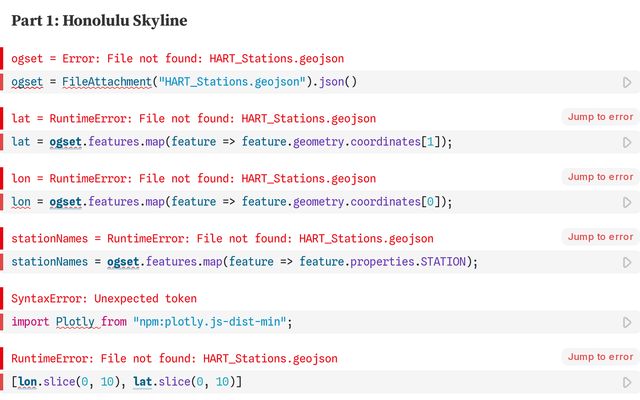Run the ogset FileAttachment cell
640x400 pixels.
(x=627, y=82)
